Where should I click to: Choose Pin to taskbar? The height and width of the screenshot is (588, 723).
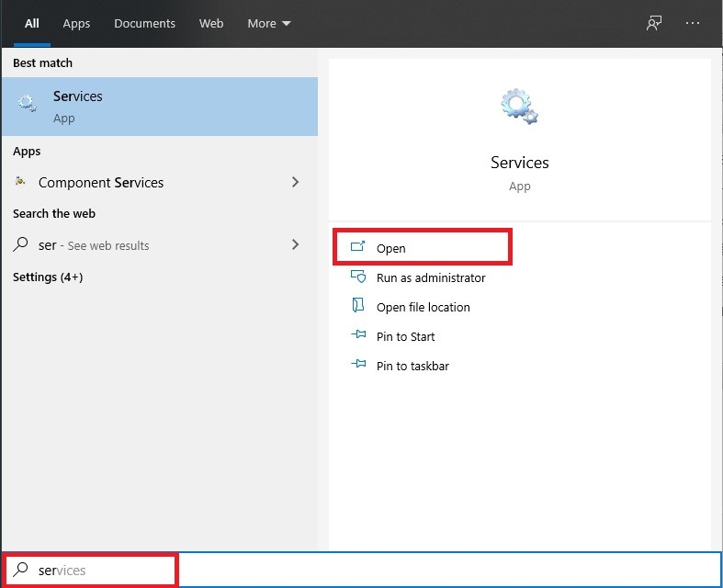point(412,367)
